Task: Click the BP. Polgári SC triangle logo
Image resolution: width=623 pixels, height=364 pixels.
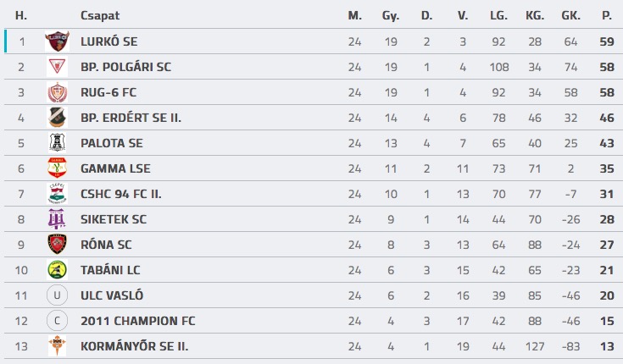Action: 57,67
